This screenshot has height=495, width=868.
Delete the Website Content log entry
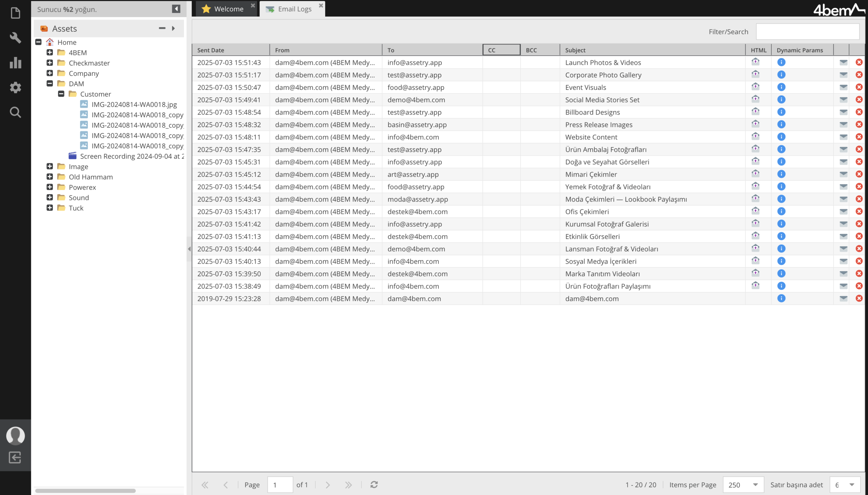click(859, 137)
